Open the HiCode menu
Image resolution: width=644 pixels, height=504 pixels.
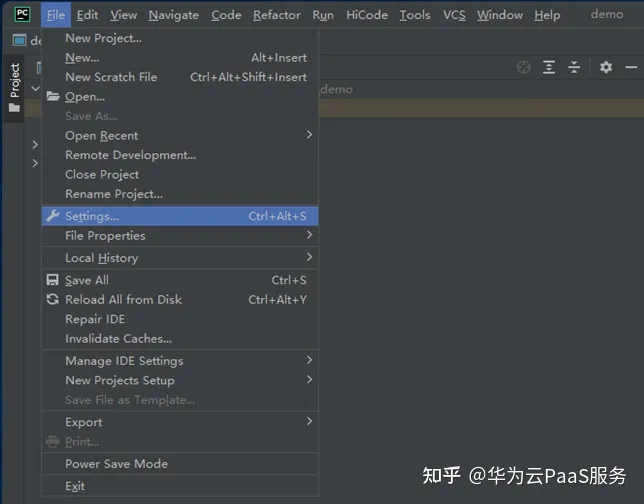367,15
